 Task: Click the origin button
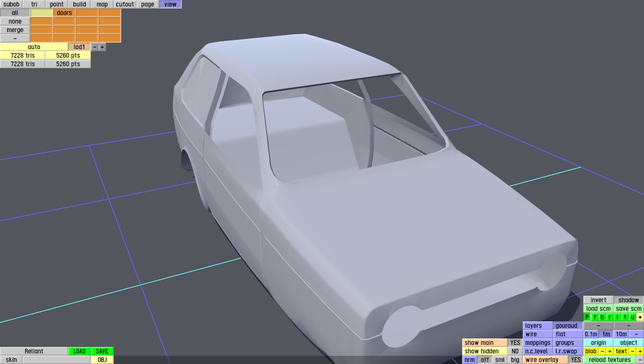tap(599, 343)
